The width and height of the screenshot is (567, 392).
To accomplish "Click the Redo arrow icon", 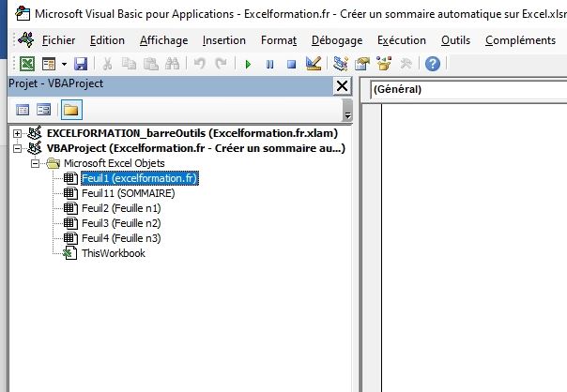I will point(221,64).
